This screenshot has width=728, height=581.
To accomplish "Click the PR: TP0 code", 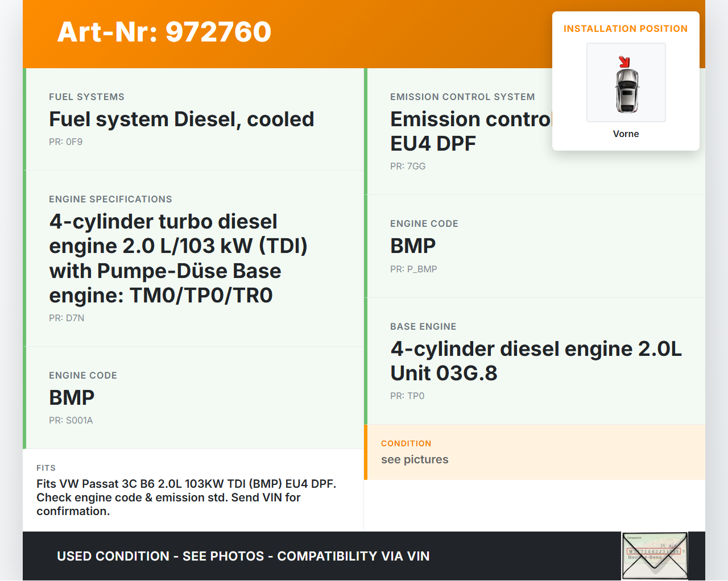I will point(407,396).
